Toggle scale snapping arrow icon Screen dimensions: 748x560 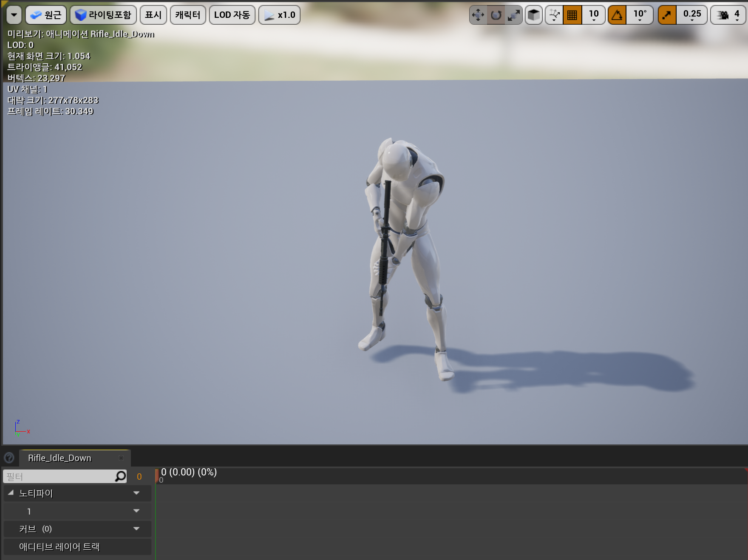667,15
